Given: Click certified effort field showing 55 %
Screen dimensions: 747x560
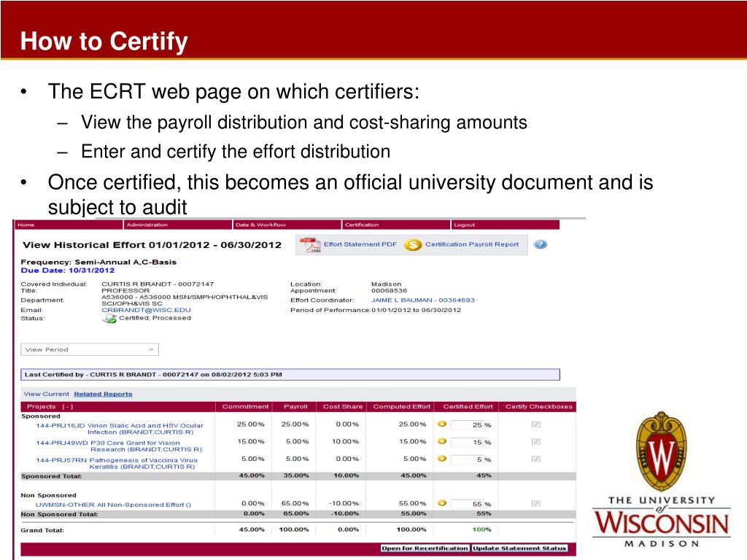Looking at the screenshot, I should pos(468,504).
